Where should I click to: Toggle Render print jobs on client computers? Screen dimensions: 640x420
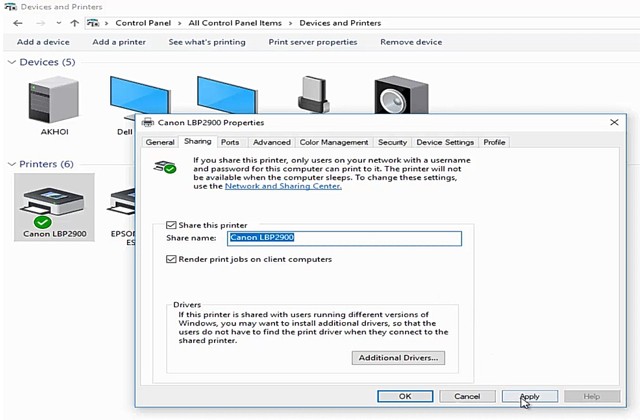[171, 259]
